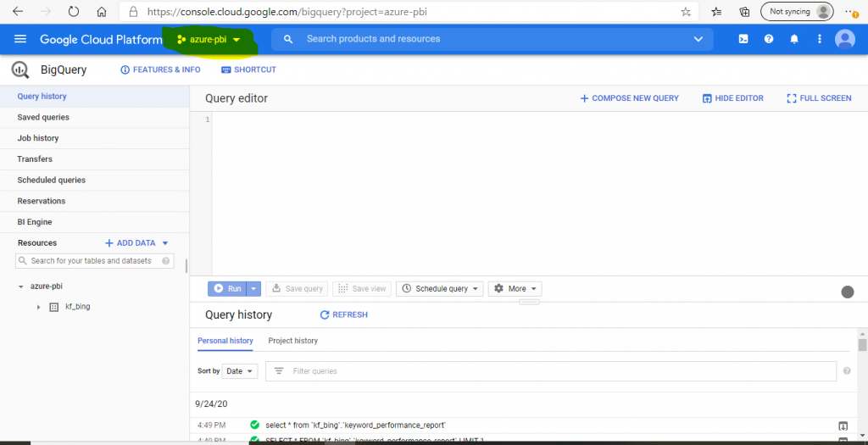
Task: Click the tables and datasets search field
Action: point(94,261)
